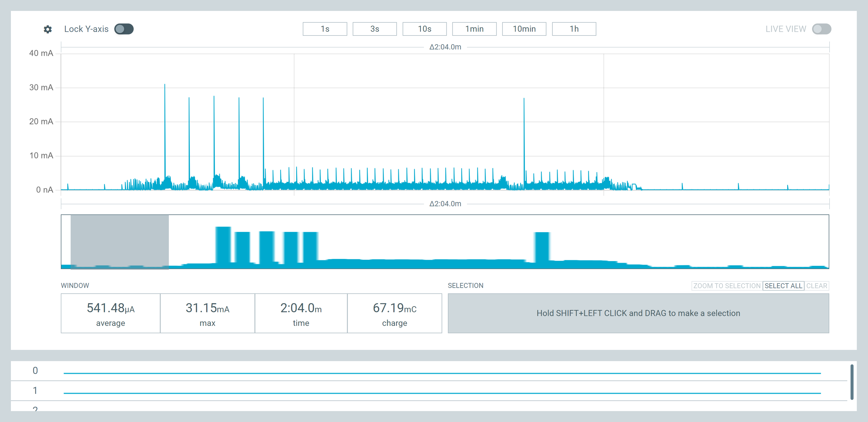Toggle the Lock Y-axis switch

[x=124, y=29]
